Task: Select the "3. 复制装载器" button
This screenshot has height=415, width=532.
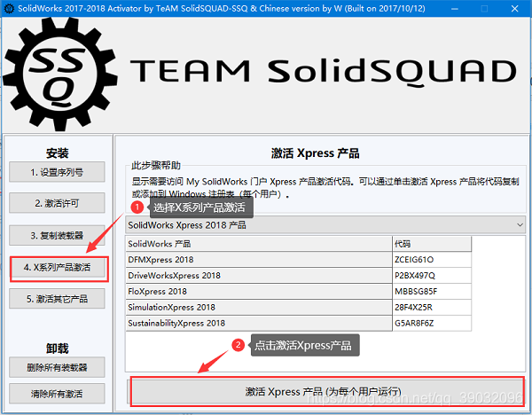Action: point(57,235)
